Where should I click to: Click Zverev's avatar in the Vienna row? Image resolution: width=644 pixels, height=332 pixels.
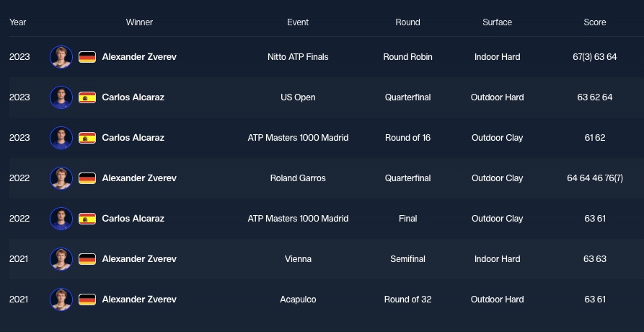pos(61,259)
